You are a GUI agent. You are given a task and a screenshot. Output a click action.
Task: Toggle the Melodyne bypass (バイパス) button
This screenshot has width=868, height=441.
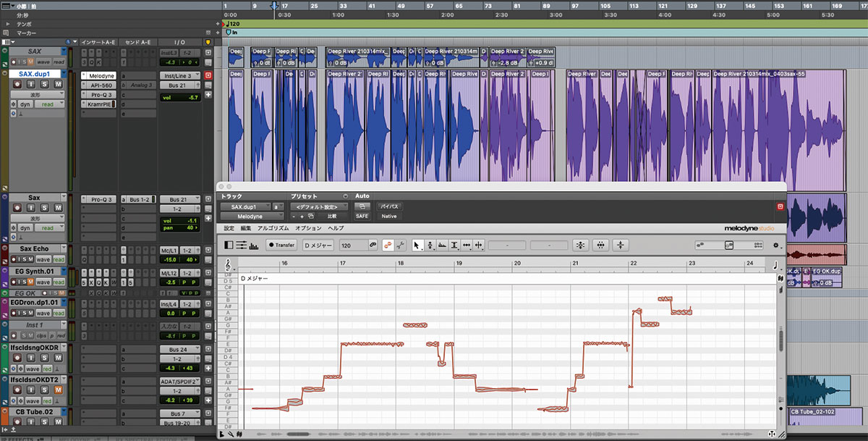[388, 206]
